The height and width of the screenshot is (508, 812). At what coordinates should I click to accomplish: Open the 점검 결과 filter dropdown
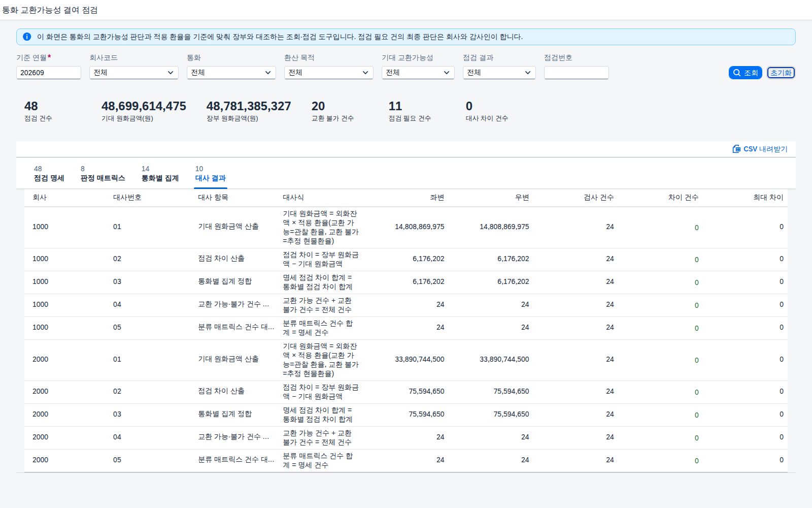[x=499, y=73]
